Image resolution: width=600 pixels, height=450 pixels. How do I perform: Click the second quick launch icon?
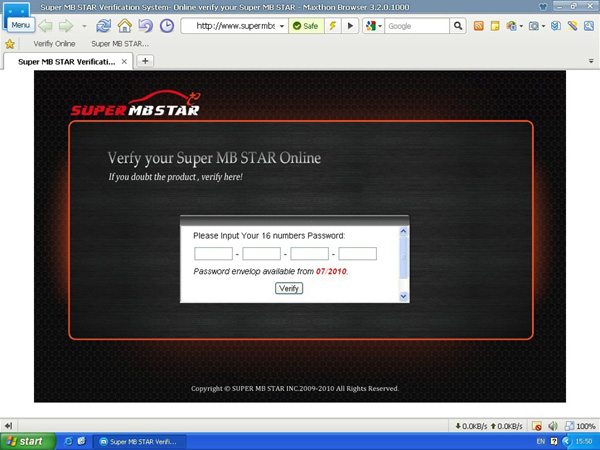point(82,442)
